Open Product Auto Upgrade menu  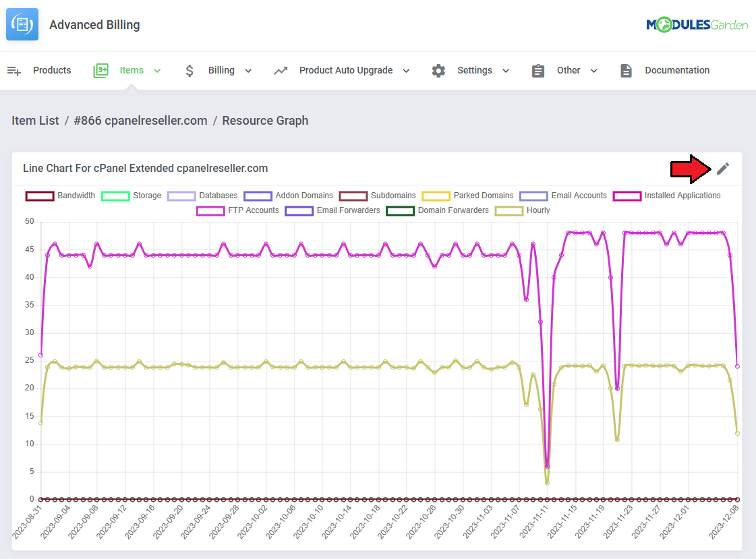[346, 70]
